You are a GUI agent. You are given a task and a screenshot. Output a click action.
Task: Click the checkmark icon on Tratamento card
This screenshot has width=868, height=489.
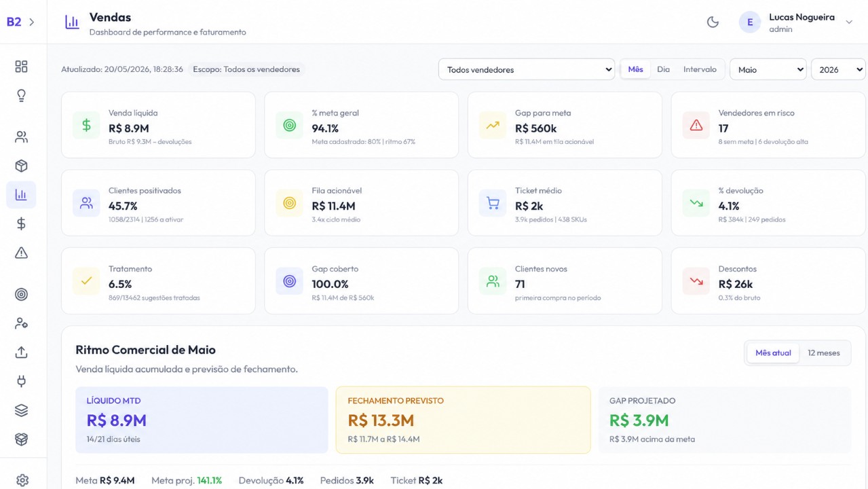(x=86, y=281)
